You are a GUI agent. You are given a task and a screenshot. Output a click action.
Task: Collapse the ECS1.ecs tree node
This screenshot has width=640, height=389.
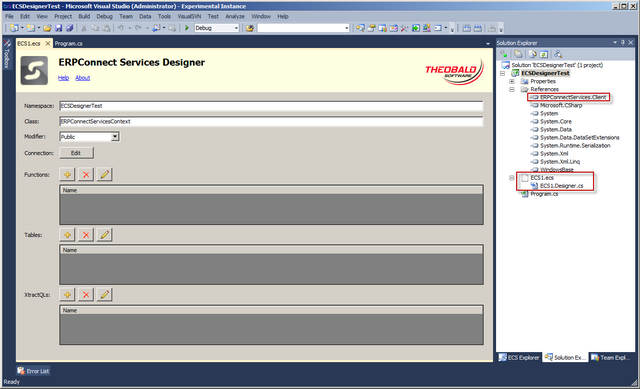[x=512, y=178]
